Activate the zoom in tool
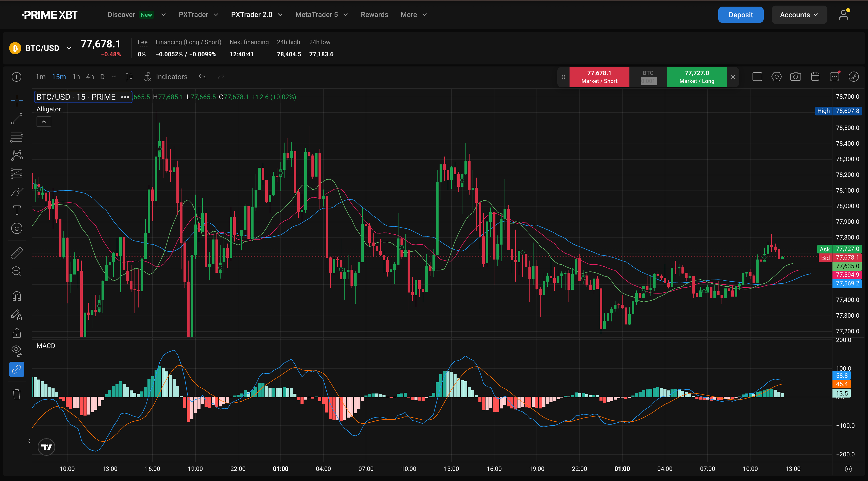 pyautogui.click(x=16, y=271)
